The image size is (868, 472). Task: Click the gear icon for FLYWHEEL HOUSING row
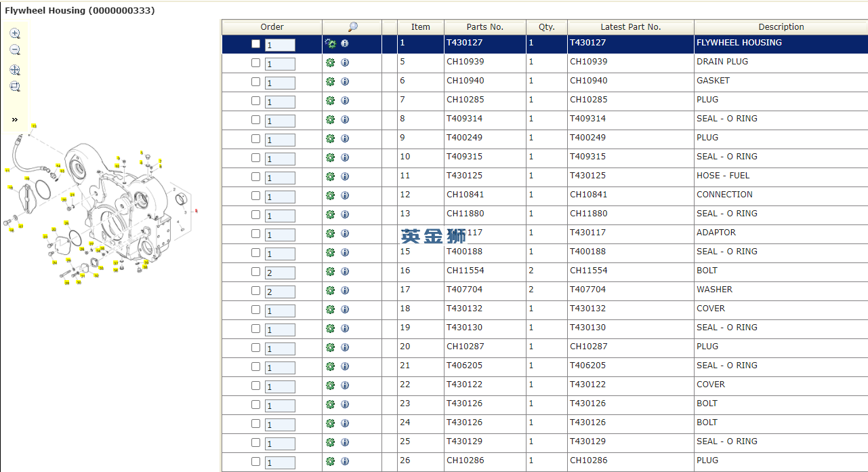point(331,43)
